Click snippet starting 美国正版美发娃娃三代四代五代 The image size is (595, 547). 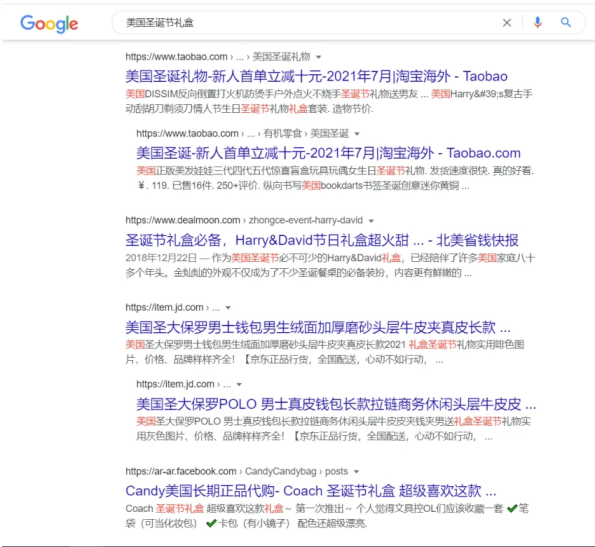(335, 178)
